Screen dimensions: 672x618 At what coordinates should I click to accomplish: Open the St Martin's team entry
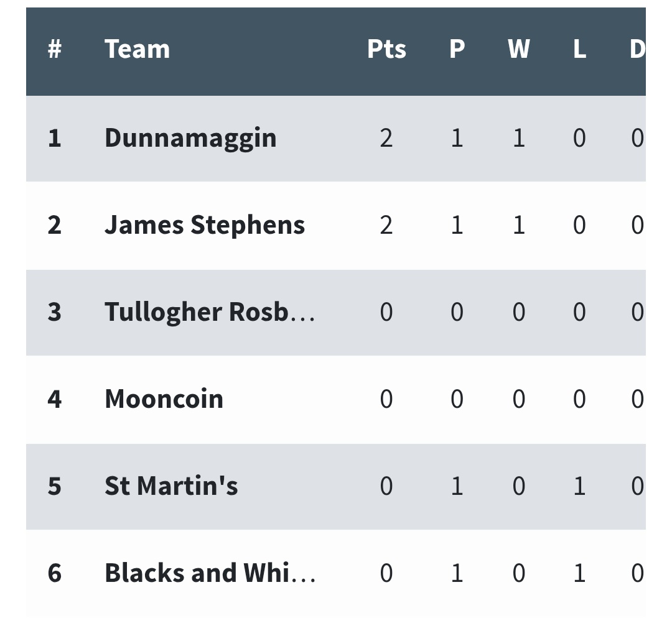coord(171,486)
